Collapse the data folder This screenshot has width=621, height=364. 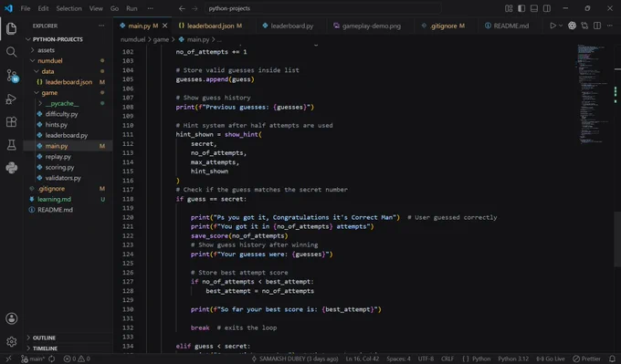(47, 71)
